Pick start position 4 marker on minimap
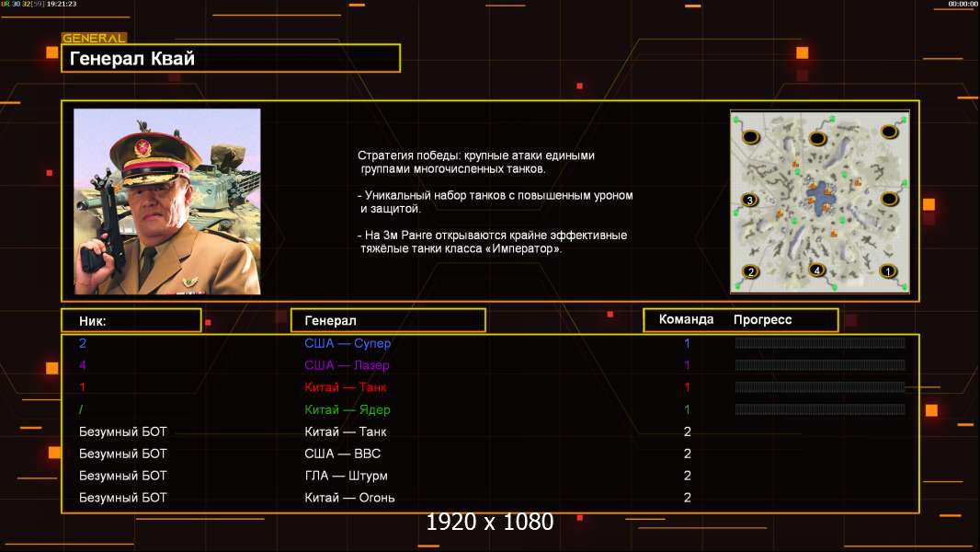Image resolution: width=980 pixels, height=552 pixels. [x=817, y=270]
